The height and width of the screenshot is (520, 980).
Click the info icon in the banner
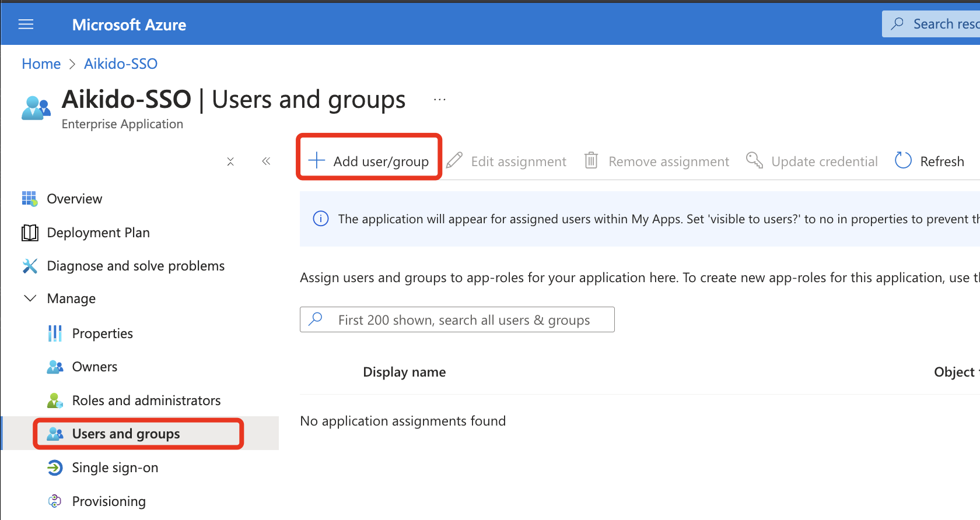tap(321, 219)
